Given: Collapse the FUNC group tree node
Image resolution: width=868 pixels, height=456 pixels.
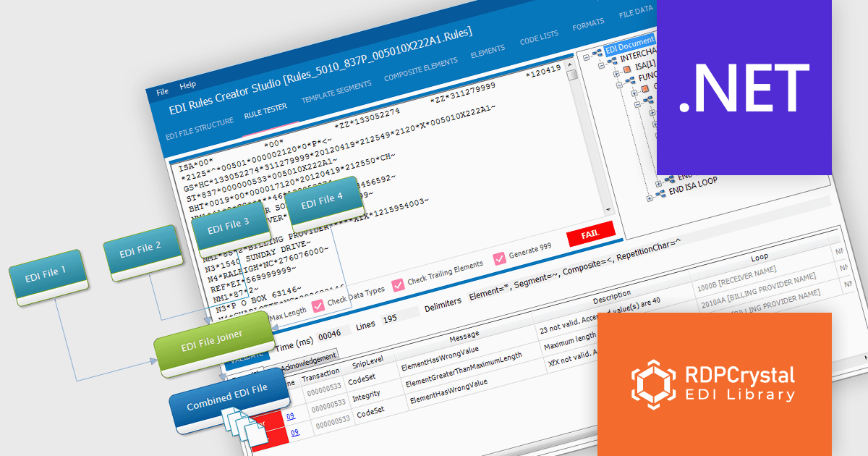Looking at the screenshot, I should (619, 85).
